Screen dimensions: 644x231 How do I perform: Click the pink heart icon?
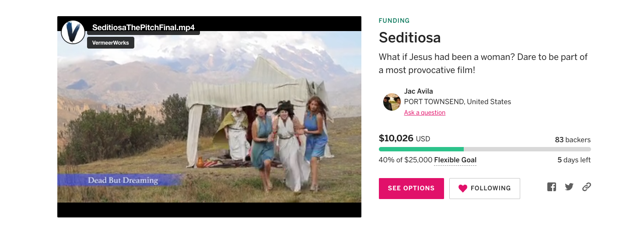[x=463, y=189]
